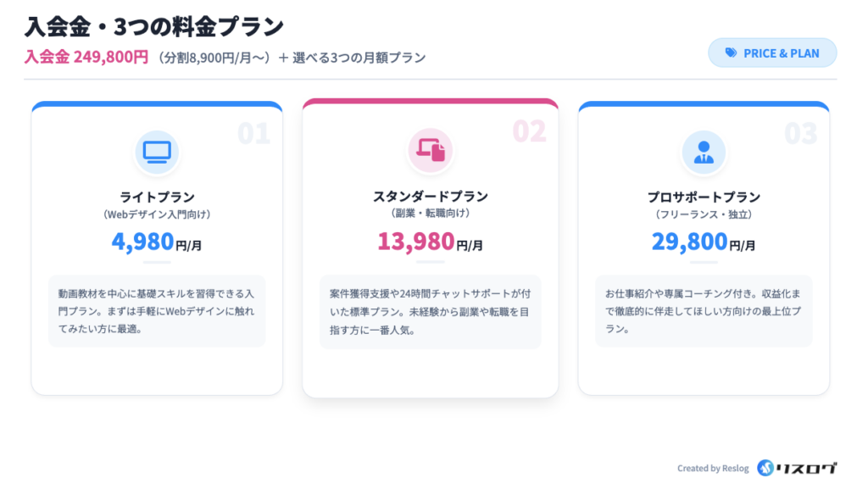This screenshot has width=868, height=484.
Task: Click the 入会金 249,800円 text
Action: pyautogui.click(x=86, y=57)
